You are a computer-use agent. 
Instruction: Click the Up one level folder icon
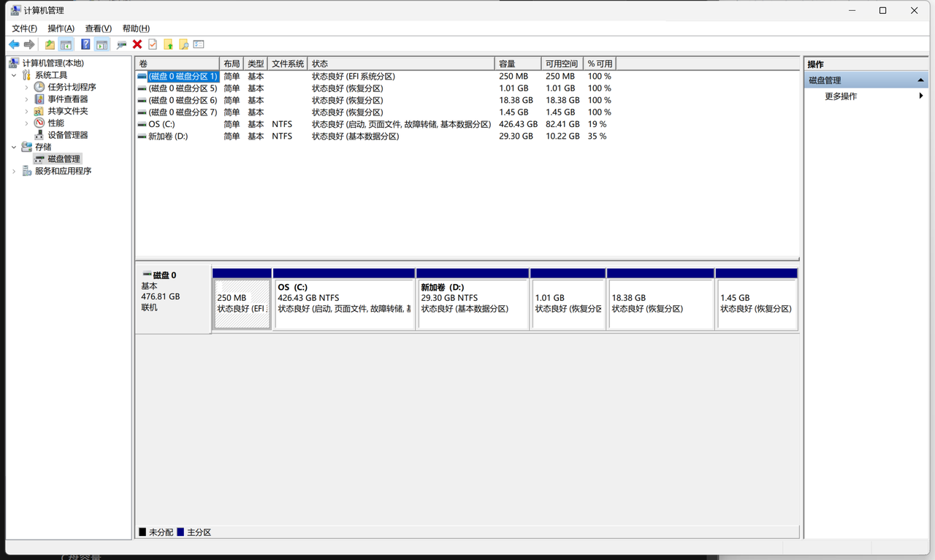tap(50, 45)
